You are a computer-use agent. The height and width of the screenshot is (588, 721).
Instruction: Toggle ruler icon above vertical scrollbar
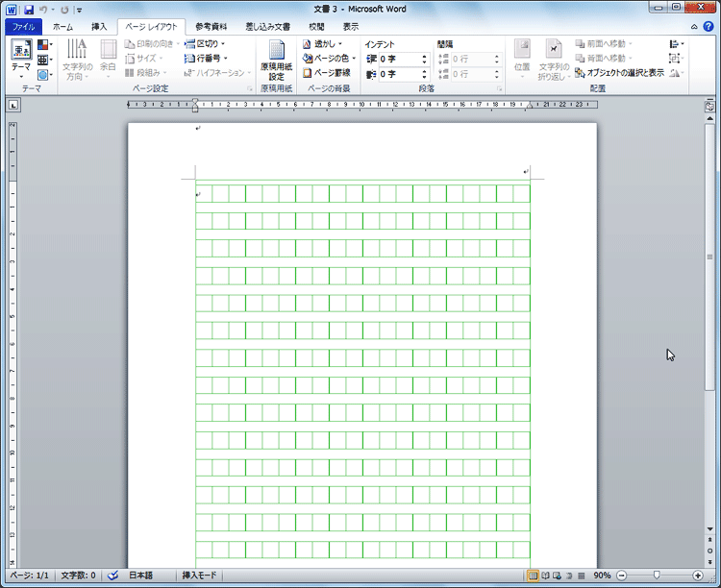pos(710,107)
